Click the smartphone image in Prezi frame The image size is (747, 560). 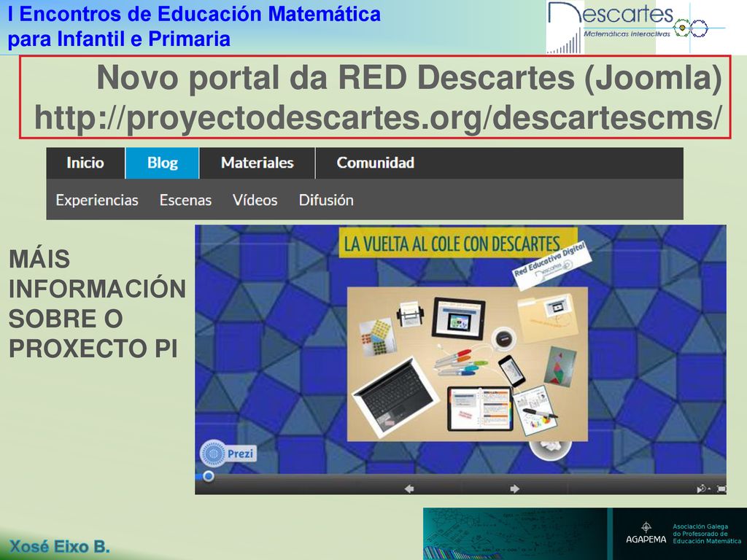coord(511,371)
